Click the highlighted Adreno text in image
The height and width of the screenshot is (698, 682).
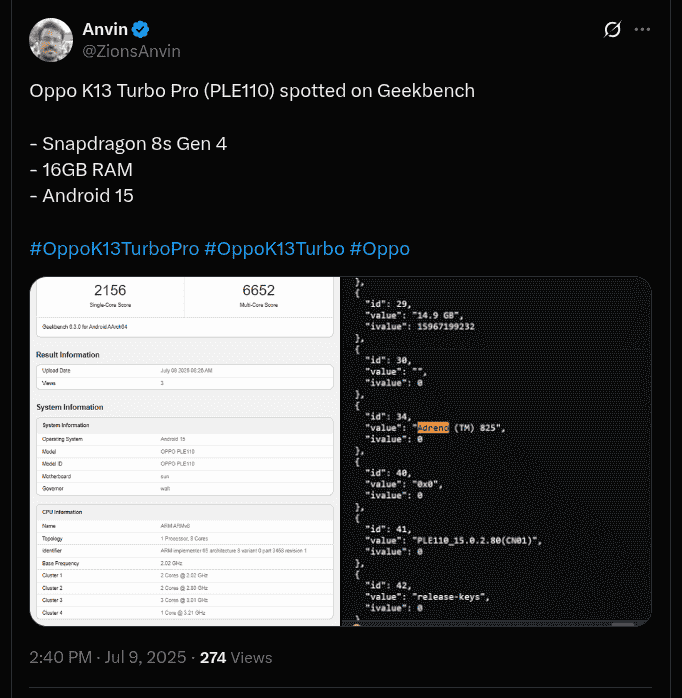(x=433, y=428)
